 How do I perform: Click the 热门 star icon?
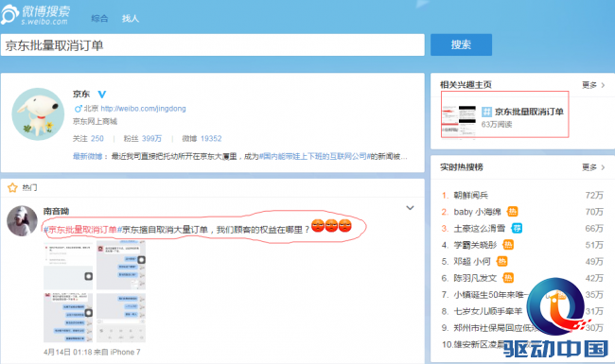coord(12,188)
